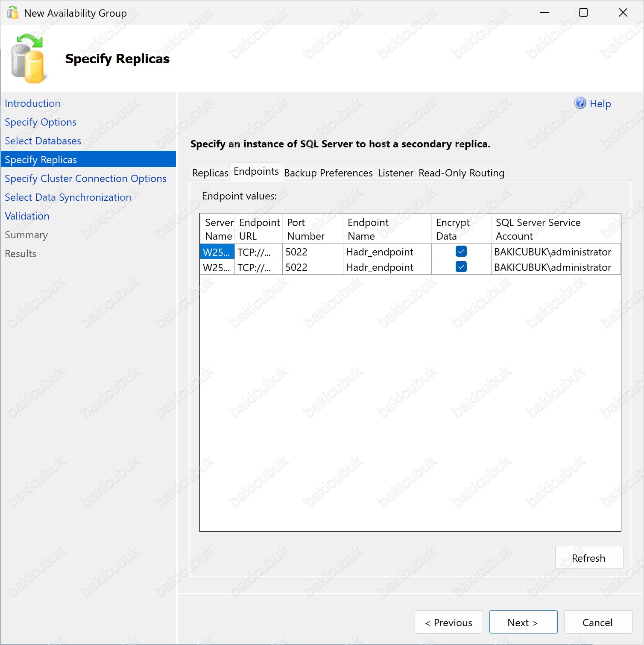Viewport: 644px width, 645px height.
Task: Select the Port Number cell of first row
Action: tap(313, 252)
